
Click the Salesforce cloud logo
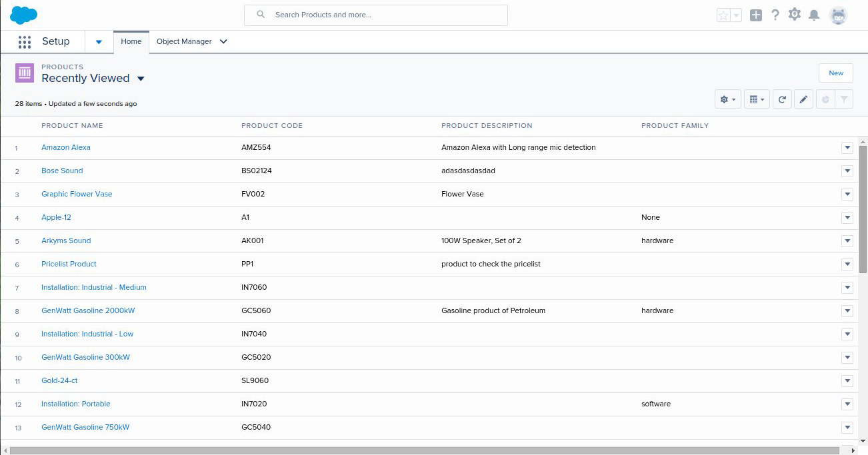23,15
